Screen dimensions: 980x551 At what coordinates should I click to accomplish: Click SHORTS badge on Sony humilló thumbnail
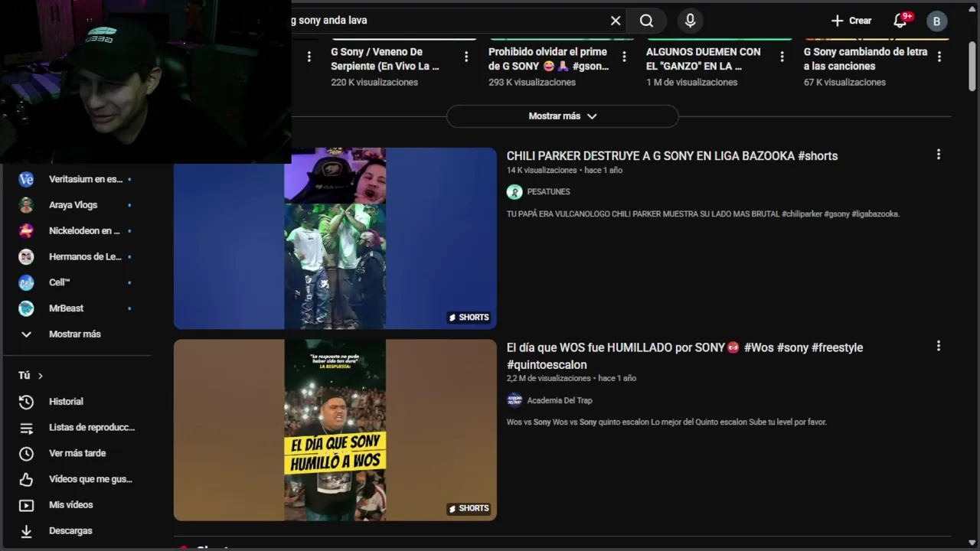point(469,509)
